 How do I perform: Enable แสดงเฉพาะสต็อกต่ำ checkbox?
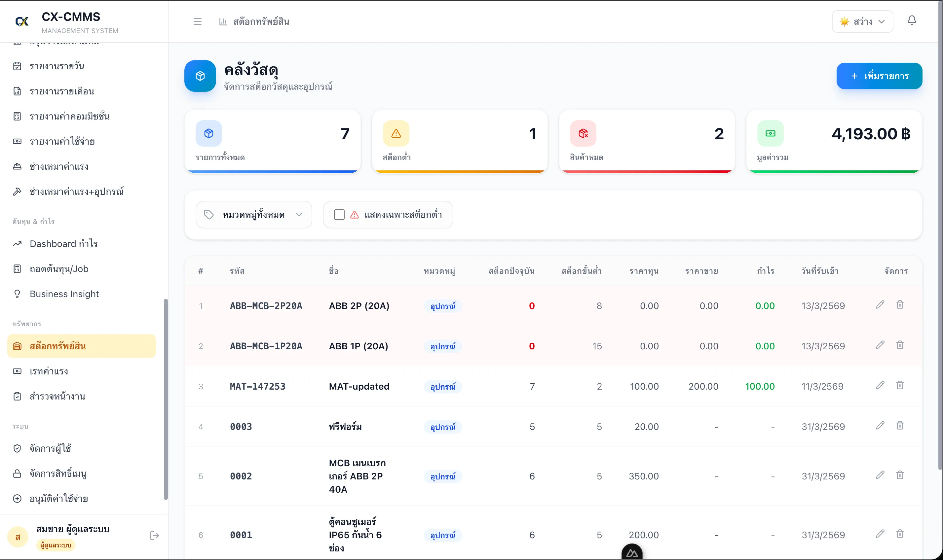tap(339, 215)
